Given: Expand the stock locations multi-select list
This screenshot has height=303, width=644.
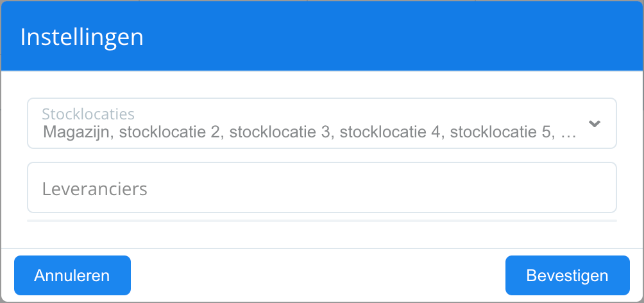Looking at the screenshot, I should tap(322, 123).
